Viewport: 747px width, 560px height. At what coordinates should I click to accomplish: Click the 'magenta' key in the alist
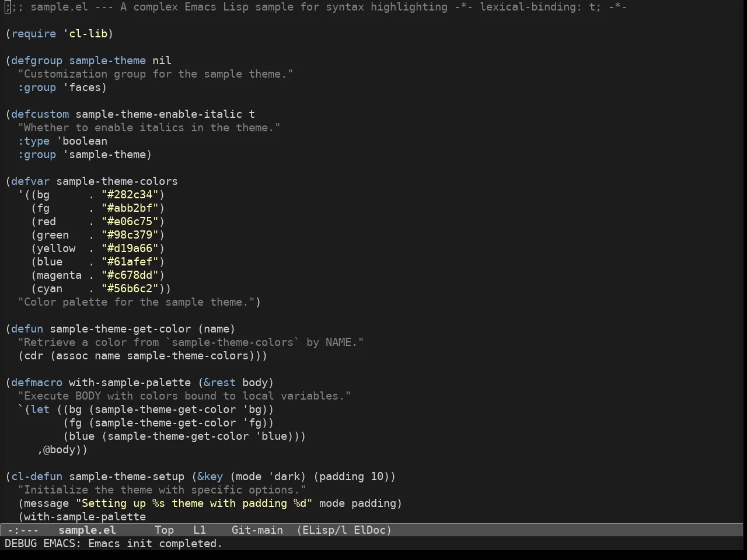point(59,275)
